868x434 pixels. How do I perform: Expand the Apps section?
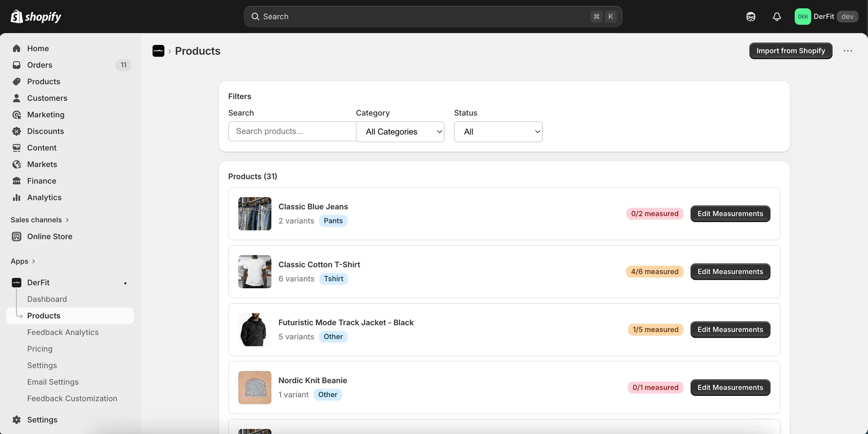click(23, 261)
